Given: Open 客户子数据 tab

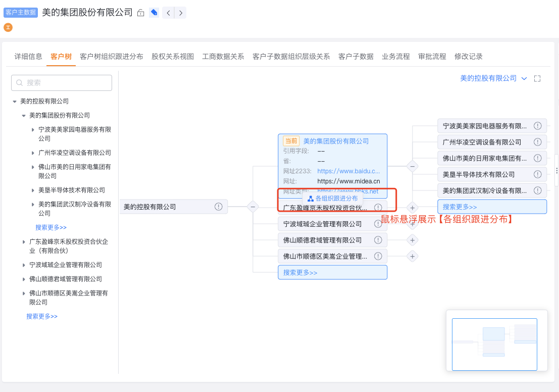Looking at the screenshot, I should click(x=356, y=57).
